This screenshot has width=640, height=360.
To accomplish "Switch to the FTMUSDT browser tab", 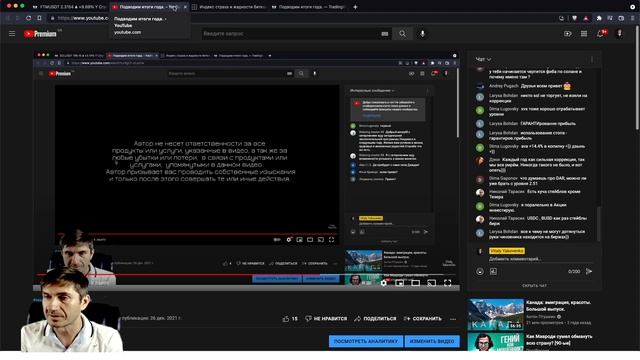I will [x=70, y=7].
